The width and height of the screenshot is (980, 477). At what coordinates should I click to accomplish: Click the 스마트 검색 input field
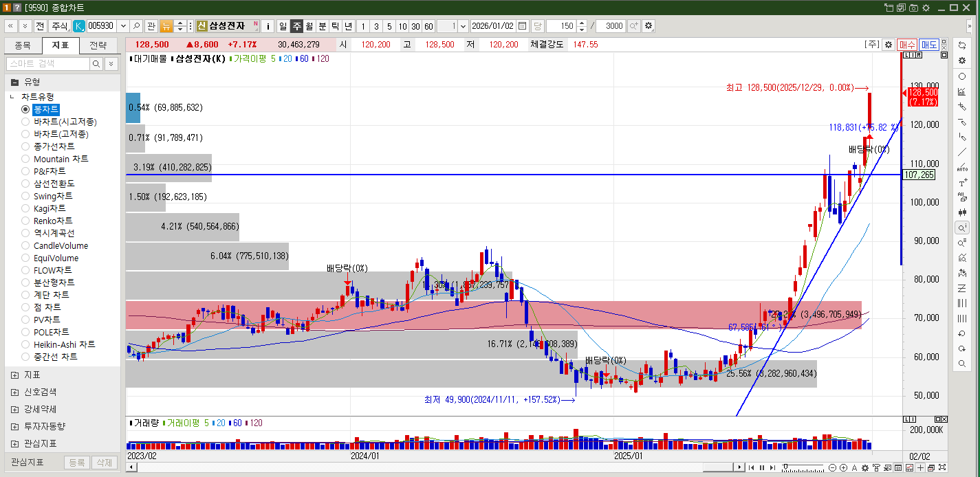(48, 63)
